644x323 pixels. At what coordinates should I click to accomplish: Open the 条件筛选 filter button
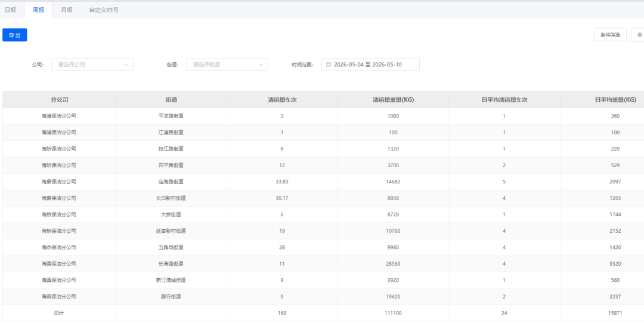pos(610,35)
